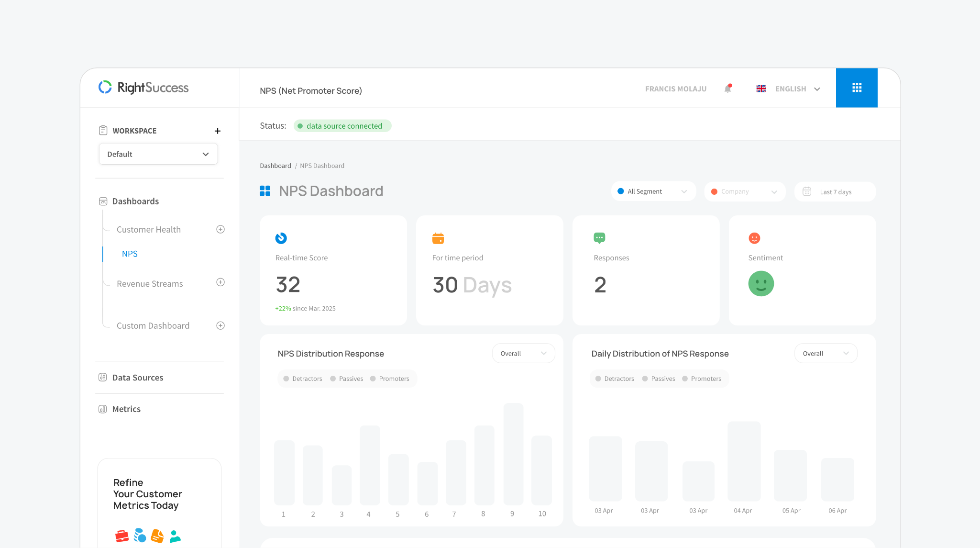980x548 pixels.
Task: Open the Overall dropdown on Daily Distribution chart
Action: tap(826, 353)
